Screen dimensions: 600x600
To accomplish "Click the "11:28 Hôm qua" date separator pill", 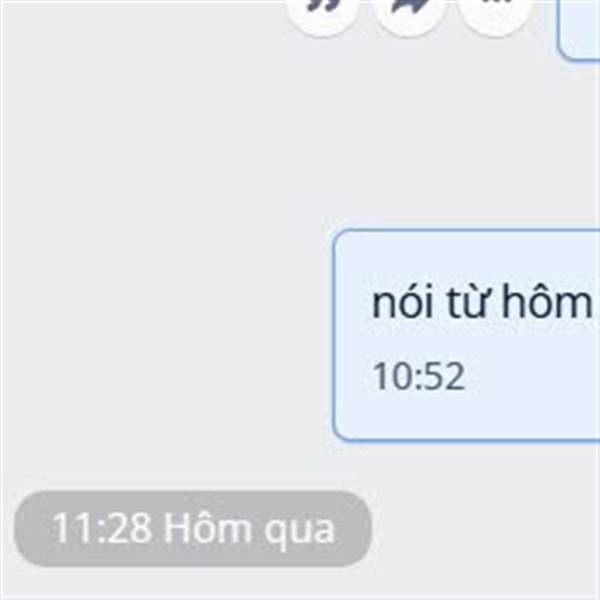I will tap(193, 528).
